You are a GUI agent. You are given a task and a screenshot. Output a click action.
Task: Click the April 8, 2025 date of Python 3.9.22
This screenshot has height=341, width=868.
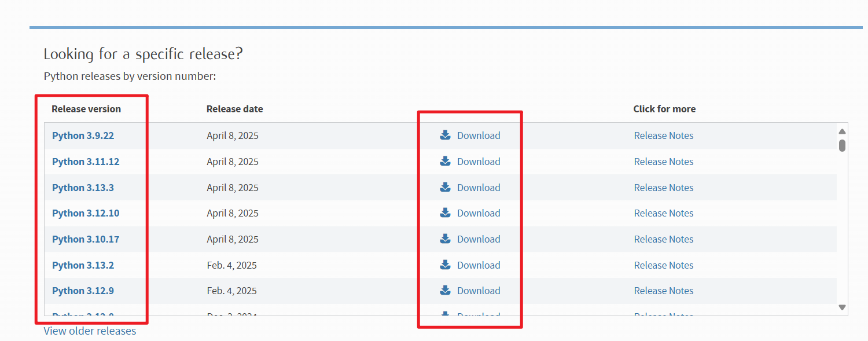[233, 135]
